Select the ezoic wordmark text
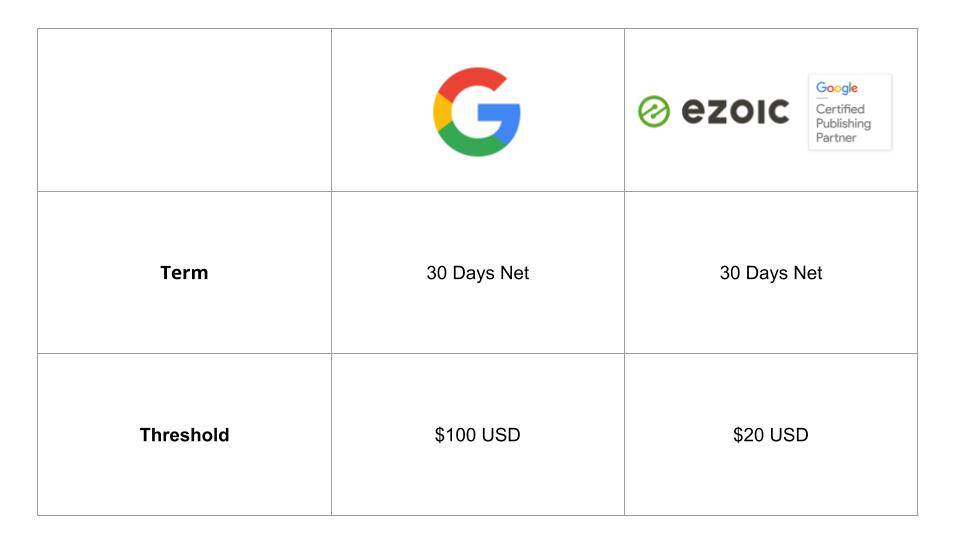The image size is (960, 540). pyautogui.click(x=735, y=111)
